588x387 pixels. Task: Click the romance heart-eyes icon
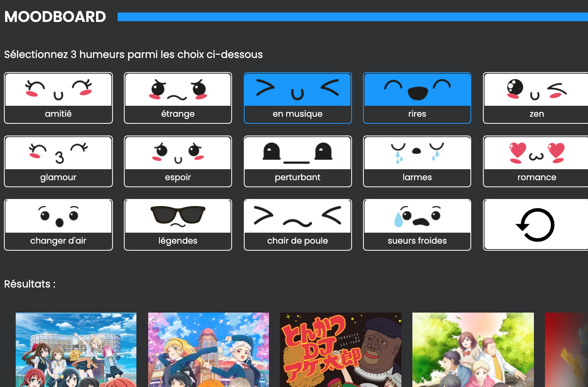coord(536,153)
